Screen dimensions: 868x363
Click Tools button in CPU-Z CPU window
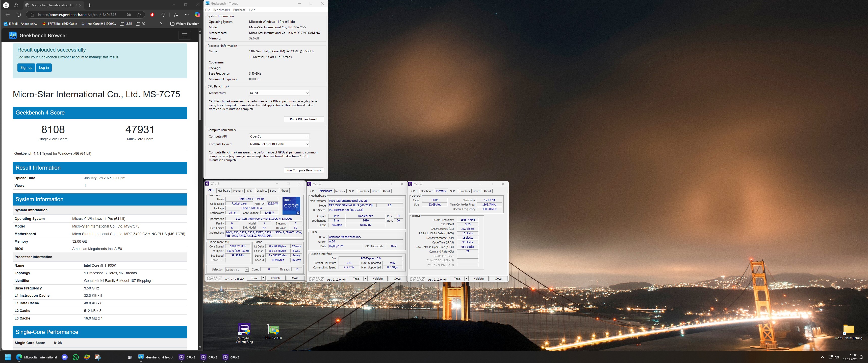(254, 278)
